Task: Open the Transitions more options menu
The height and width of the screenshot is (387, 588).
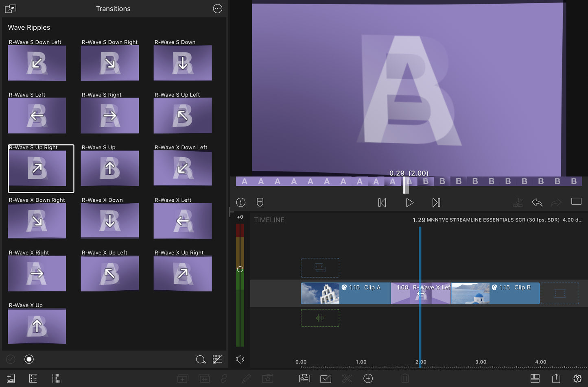Action: tap(218, 9)
